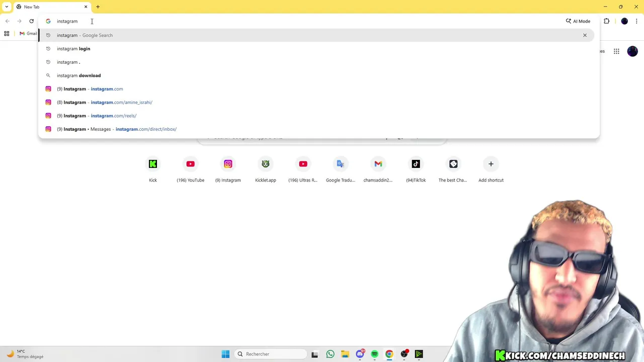Close the New Tab tab
Image resolution: width=644 pixels, height=362 pixels.
pyautogui.click(x=86, y=7)
